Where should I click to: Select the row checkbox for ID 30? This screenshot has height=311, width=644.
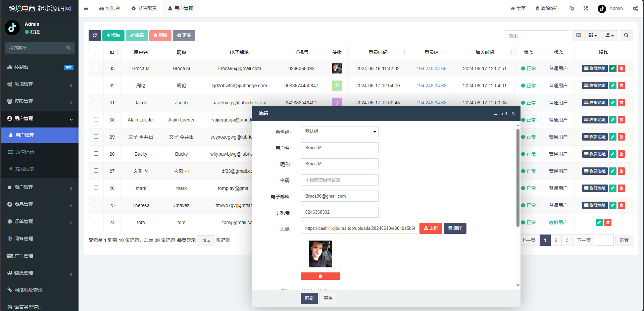click(96, 119)
